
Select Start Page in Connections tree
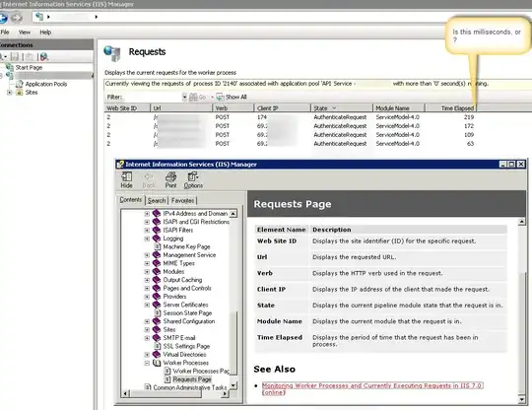(29, 68)
